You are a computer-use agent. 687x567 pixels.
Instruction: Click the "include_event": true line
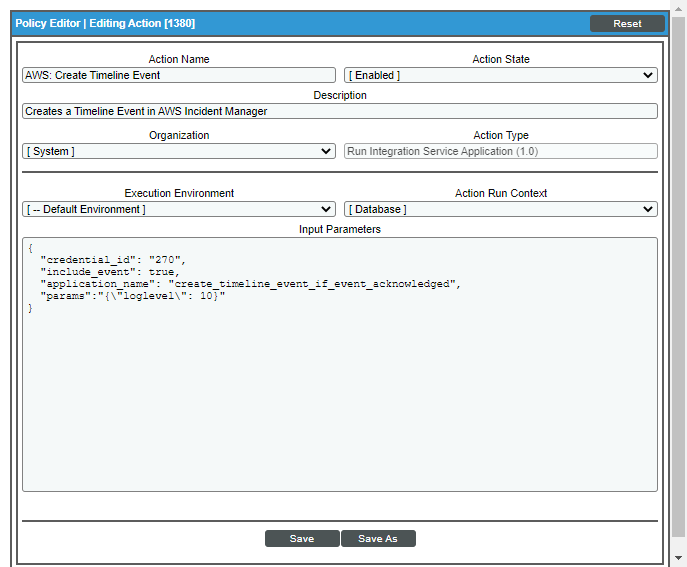click(110, 272)
